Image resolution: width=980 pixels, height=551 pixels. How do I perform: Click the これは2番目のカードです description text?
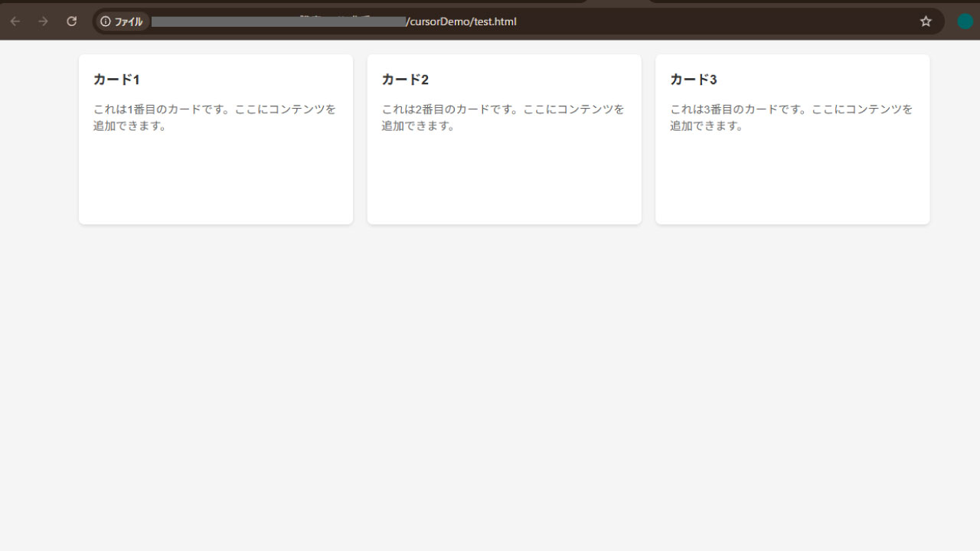(x=503, y=118)
